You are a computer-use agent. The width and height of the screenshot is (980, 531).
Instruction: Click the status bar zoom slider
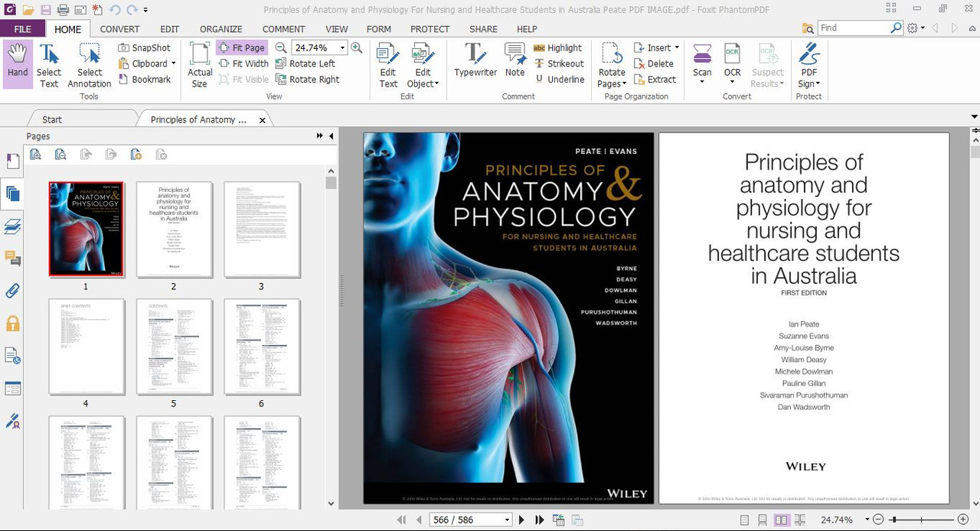click(x=920, y=520)
